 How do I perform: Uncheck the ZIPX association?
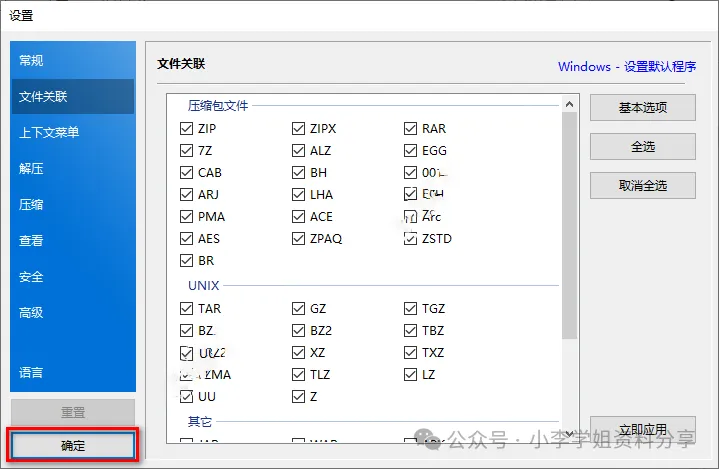[298, 128]
